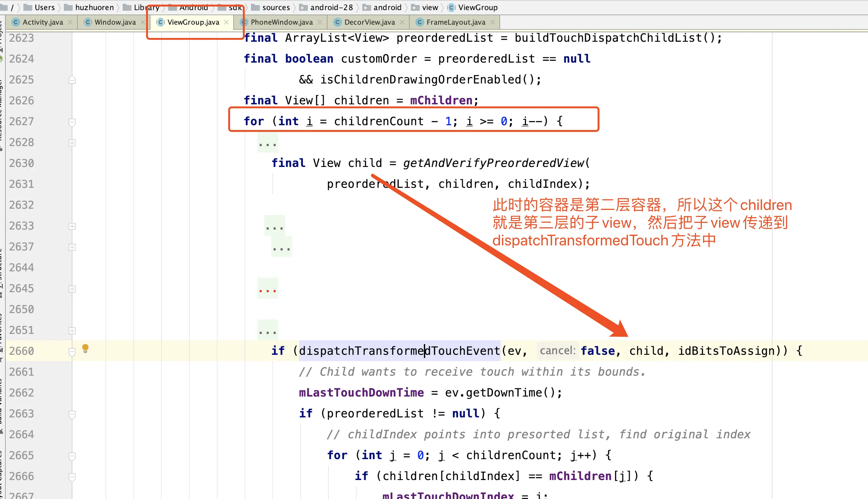Click the red folded dots at line 2645

click(267, 290)
